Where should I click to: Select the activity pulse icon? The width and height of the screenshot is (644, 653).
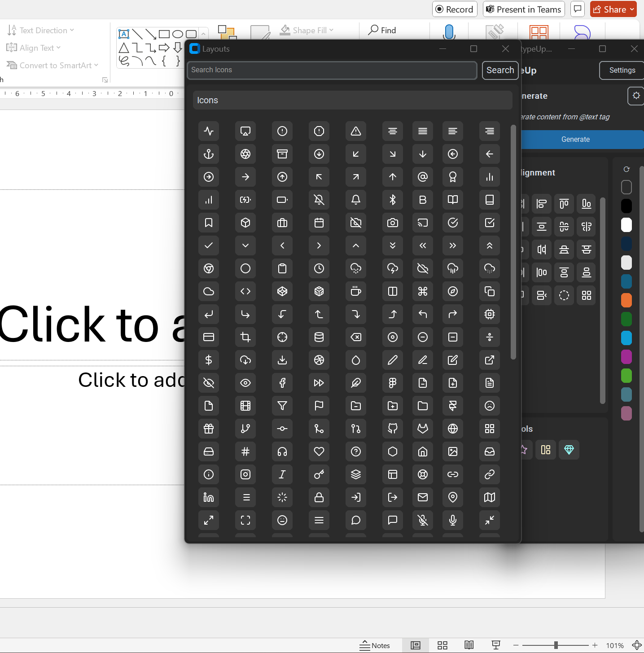tap(209, 131)
